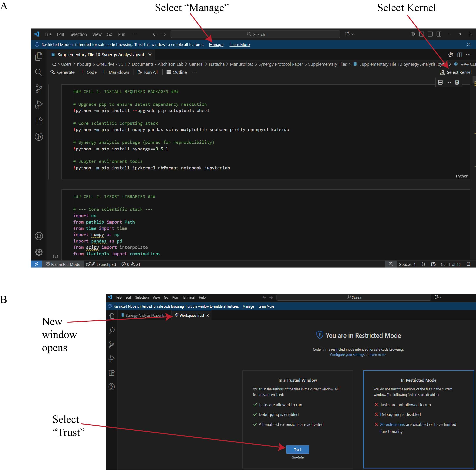Toggle panel layout icon in title bar

[430, 34]
